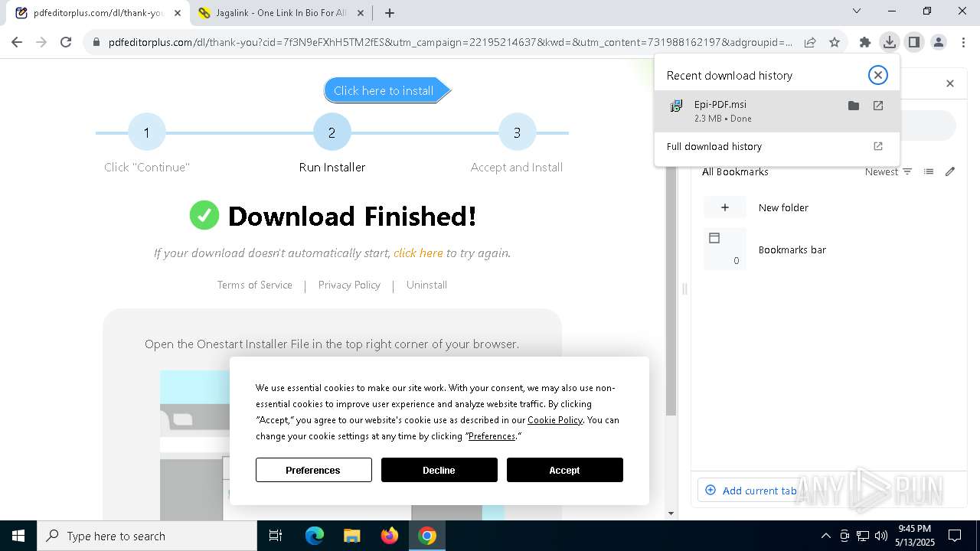Close the Jagalink tab
The width and height of the screenshot is (980, 551).
click(361, 13)
